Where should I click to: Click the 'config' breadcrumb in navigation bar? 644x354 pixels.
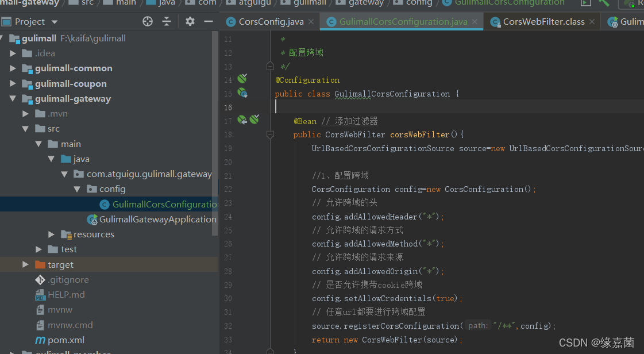click(419, 2)
